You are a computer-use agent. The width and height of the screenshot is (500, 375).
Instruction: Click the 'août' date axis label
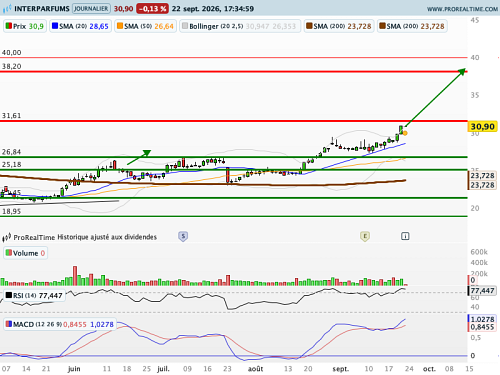coord(256,369)
